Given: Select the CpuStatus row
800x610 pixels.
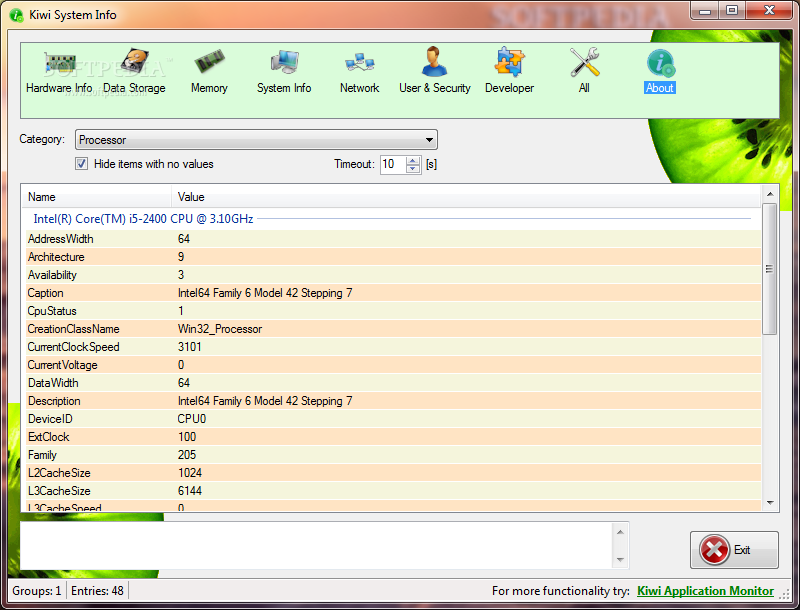Looking at the screenshot, I should tap(393, 311).
